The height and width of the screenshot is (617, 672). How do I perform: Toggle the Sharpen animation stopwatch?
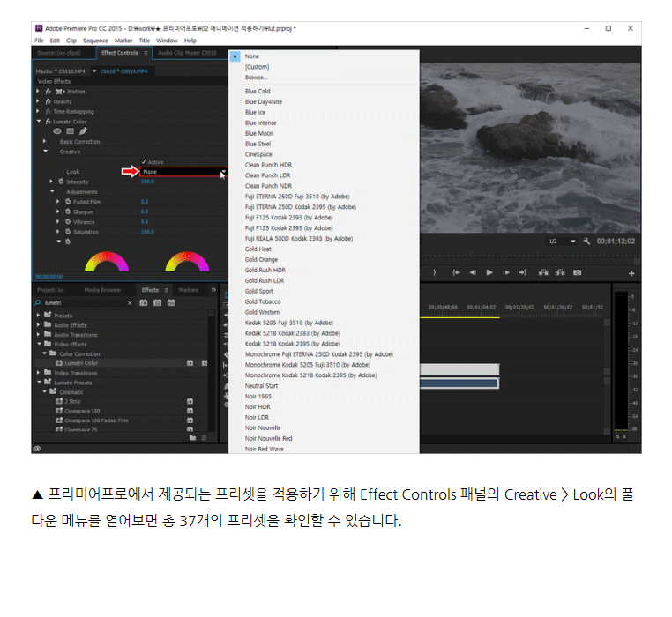tap(68, 212)
